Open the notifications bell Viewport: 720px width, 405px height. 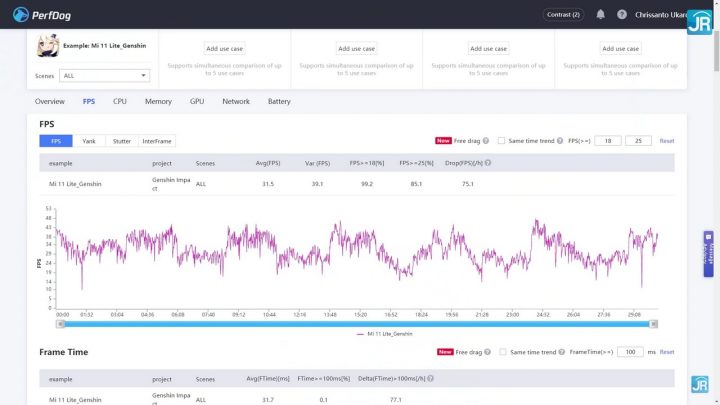click(x=600, y=15)
